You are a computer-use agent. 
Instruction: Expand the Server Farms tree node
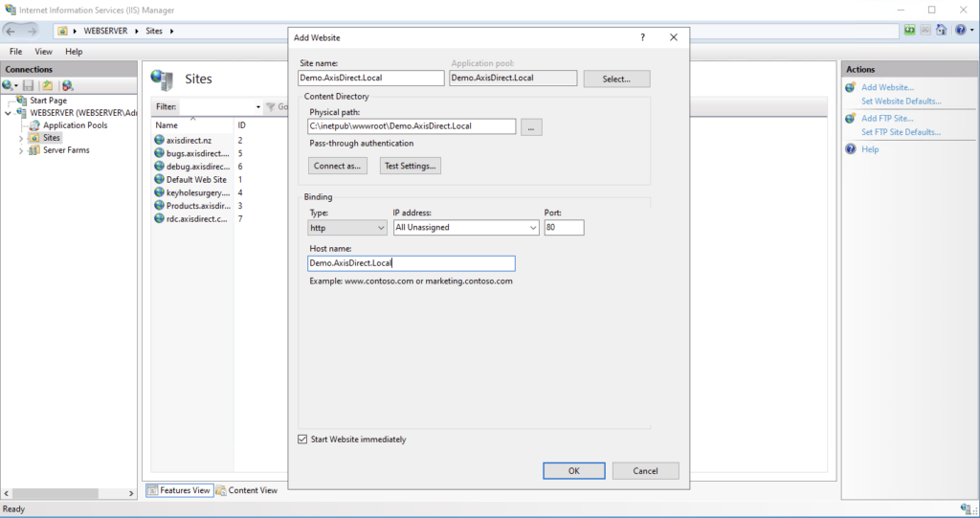[x=21, y=150]
